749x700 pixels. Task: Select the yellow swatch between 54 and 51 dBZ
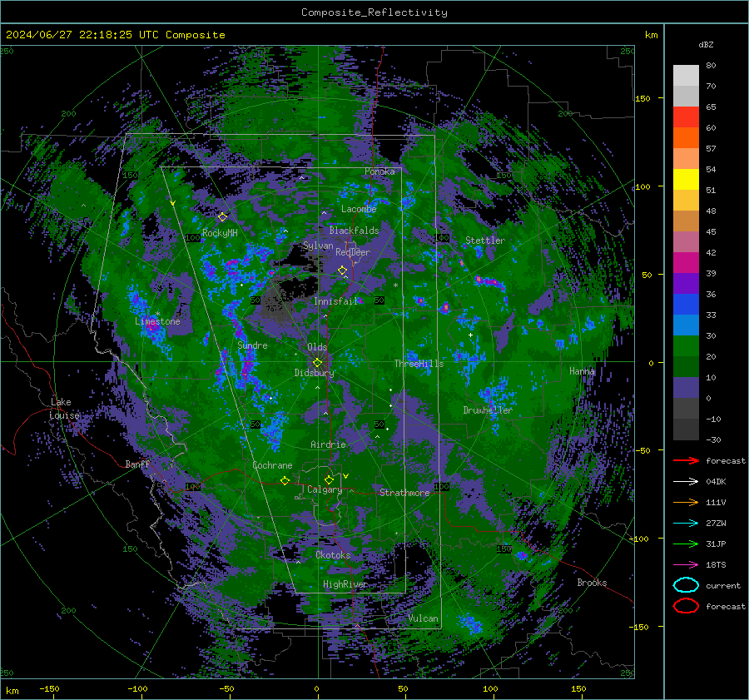point(686,180)
